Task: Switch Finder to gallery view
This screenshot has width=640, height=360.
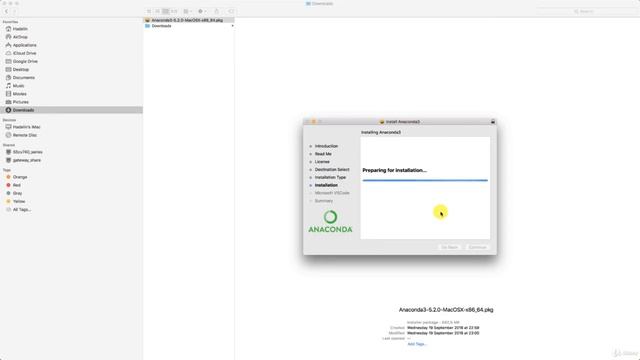Action: tap(174, 11)
